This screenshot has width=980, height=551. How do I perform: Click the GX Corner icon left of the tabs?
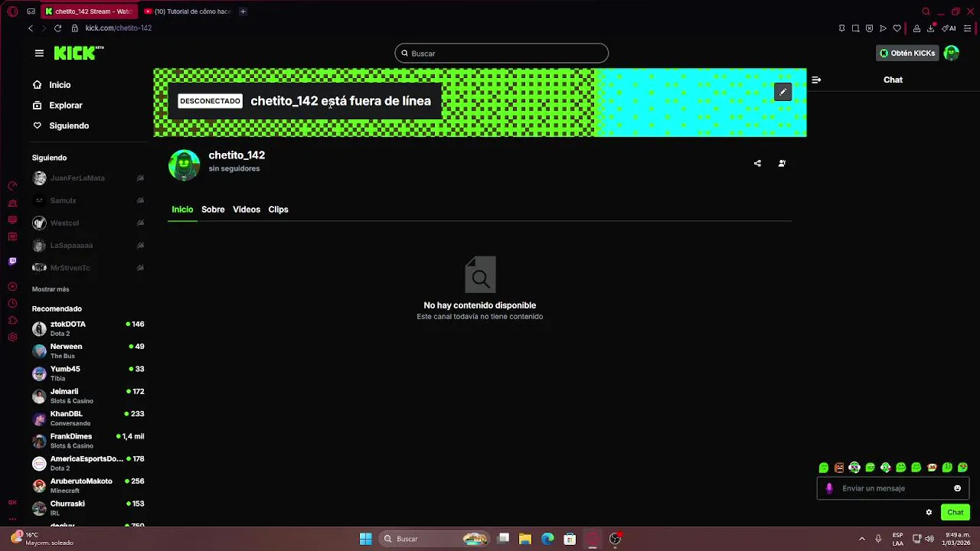point(31,11)
